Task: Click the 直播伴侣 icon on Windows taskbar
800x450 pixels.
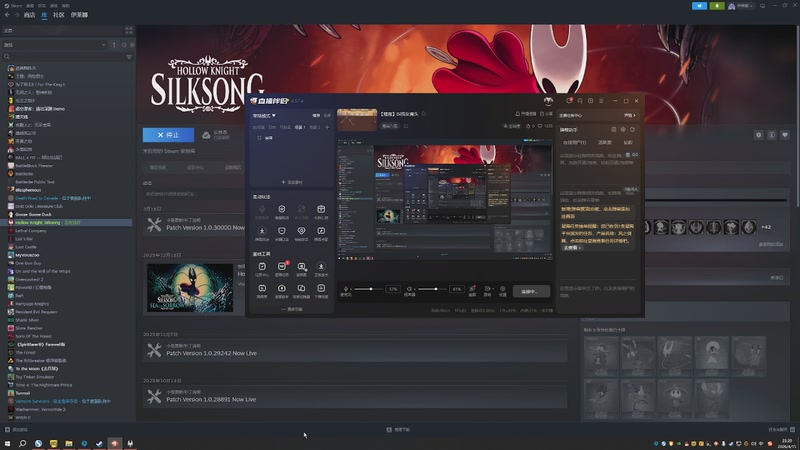Action: [115, 443]
